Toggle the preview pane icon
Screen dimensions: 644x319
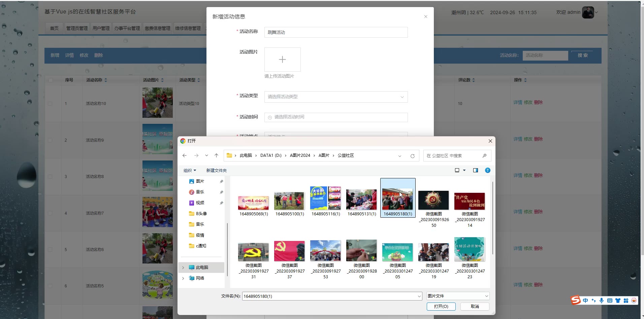475,170
